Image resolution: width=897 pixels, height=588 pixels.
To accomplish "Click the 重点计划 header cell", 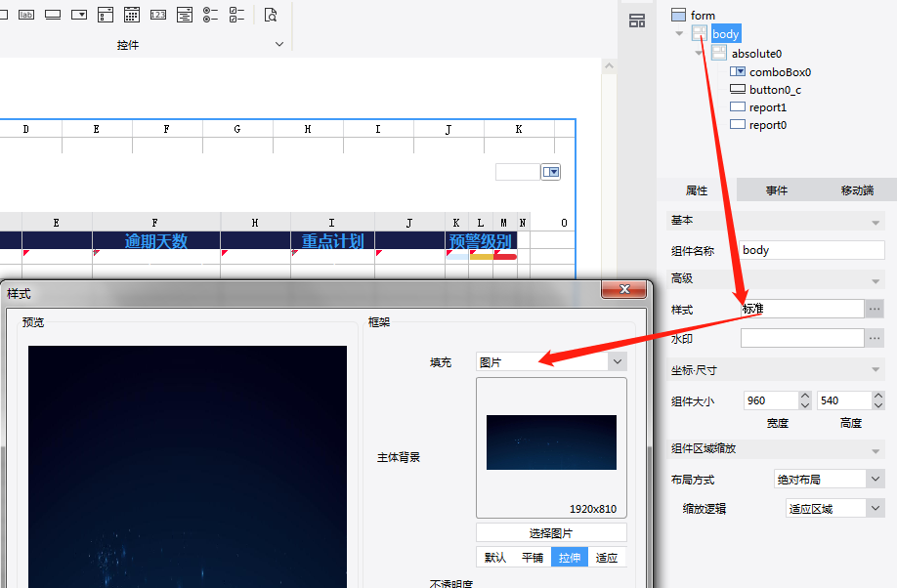I will (x=332, y=240).
